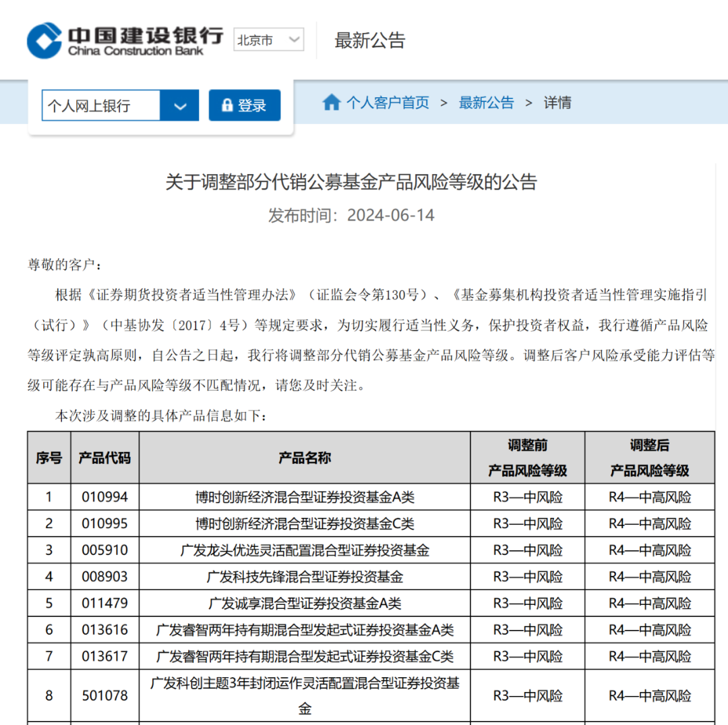Click the 详情 breadcrumb text
The width and height of the screenshot is (728, 725).
pyautogui.click(x=557, y=103)
